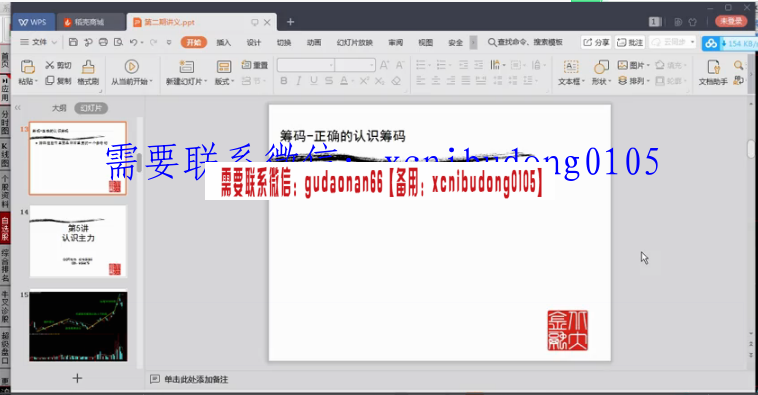758x395 pixels.
Task: Toggle Bold formatting
Action: click(x=284, y=81)
